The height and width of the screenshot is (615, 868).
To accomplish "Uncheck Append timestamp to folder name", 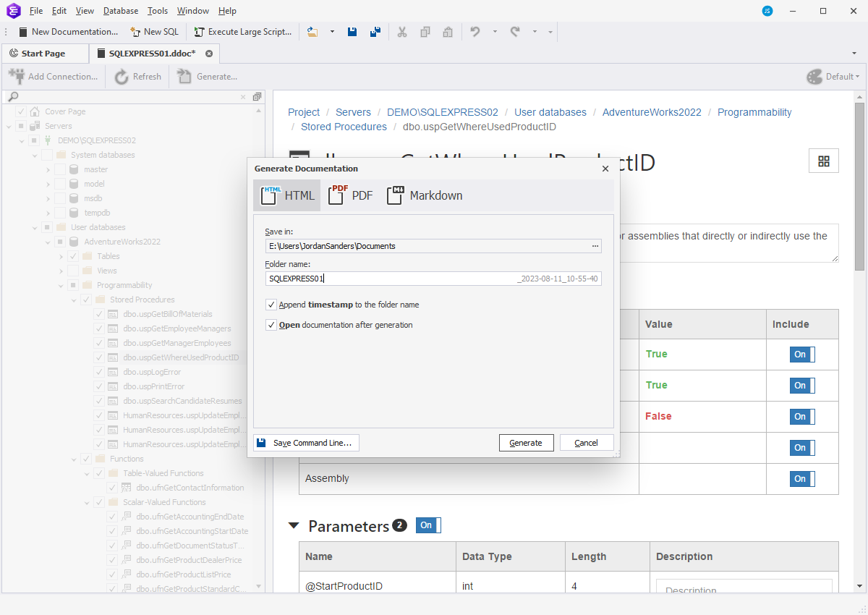I will pyautogui.click(x=271, y=305).
